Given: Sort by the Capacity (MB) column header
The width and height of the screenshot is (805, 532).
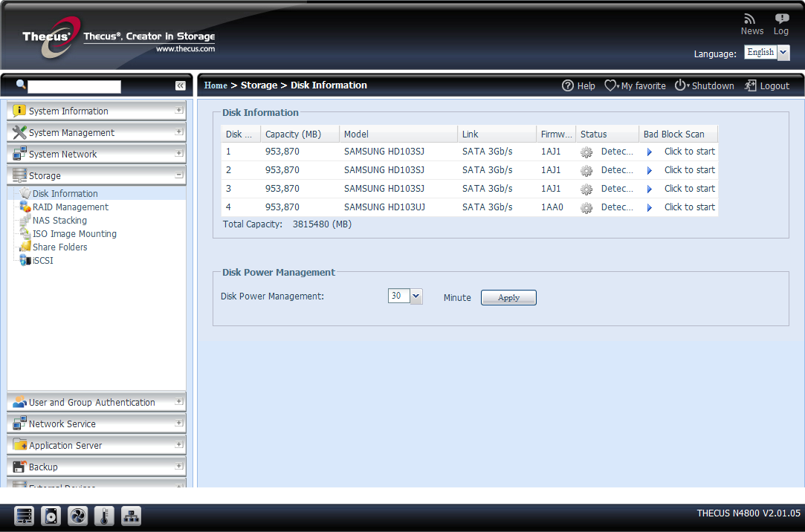Looking at the screenshot, I should 300,134.
